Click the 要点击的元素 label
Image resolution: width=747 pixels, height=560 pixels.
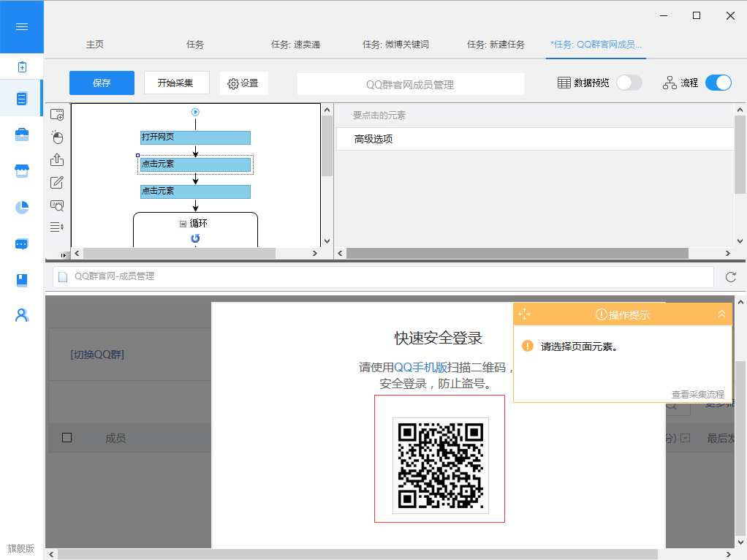pos(379,116)
